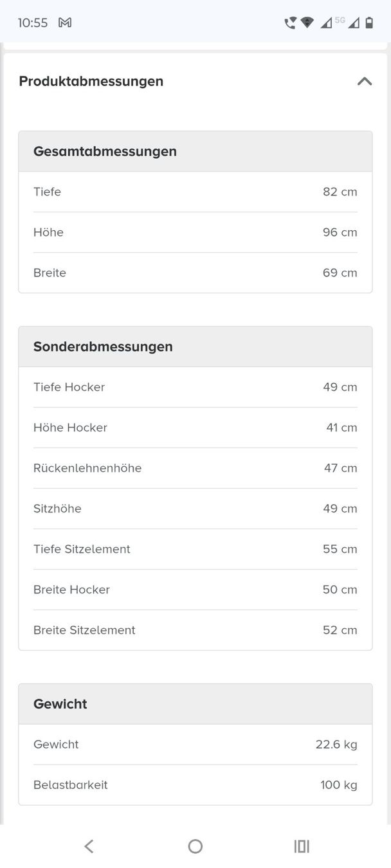Tap the Belastbarkeit 100 kg row
The image size is (391, 868).
tap(195, 785)
